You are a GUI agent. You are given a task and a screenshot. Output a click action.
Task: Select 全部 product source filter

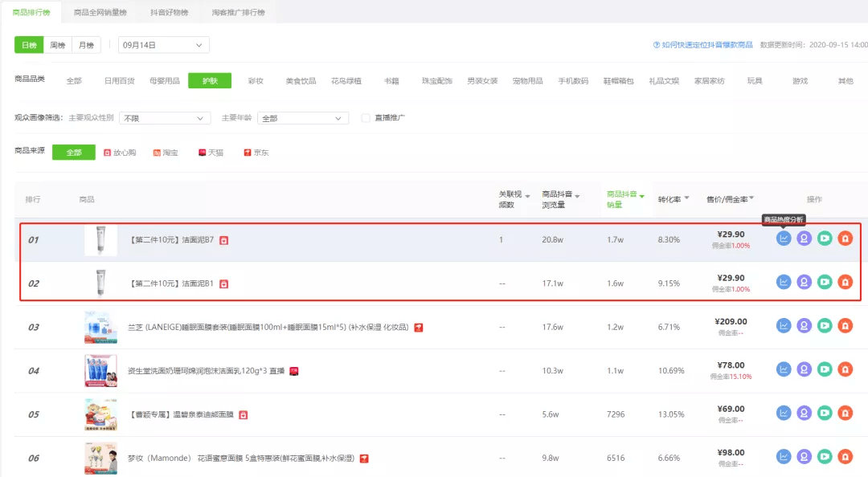tap(74, 153)
